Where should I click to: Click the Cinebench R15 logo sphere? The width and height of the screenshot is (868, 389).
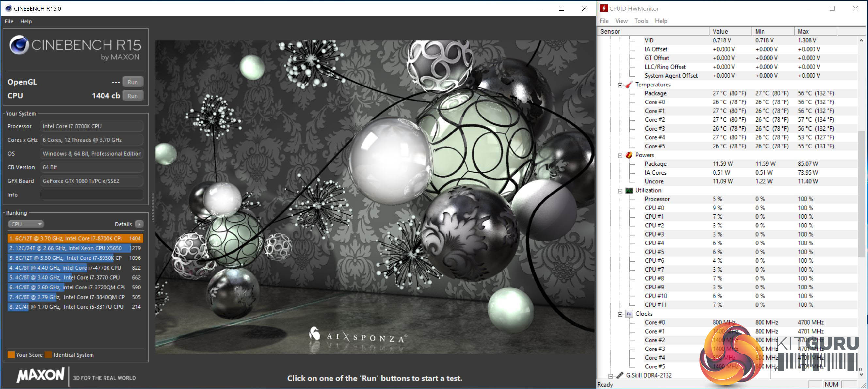click(x=19, y=45)
